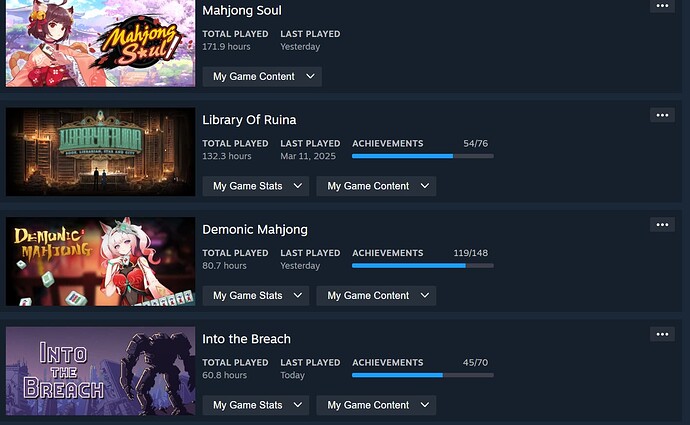Open the Mahjong Soul more options menu

point(662,6)
